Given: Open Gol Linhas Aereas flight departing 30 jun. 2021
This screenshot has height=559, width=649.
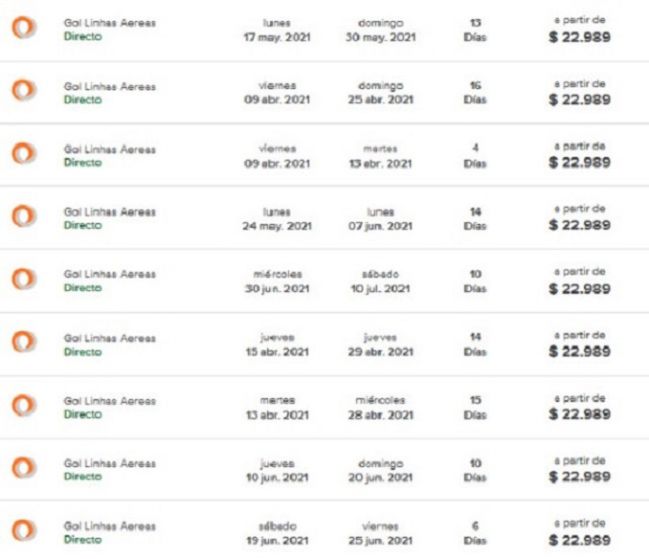Looking at the screenshot, I should point(324,281).
